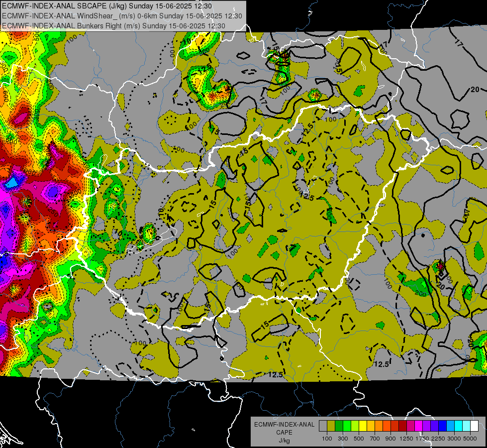Click the legend's ECMWF-INDEX-ANAL label
Viewport: 487px width, 448px height.
[x=284, y=425]
